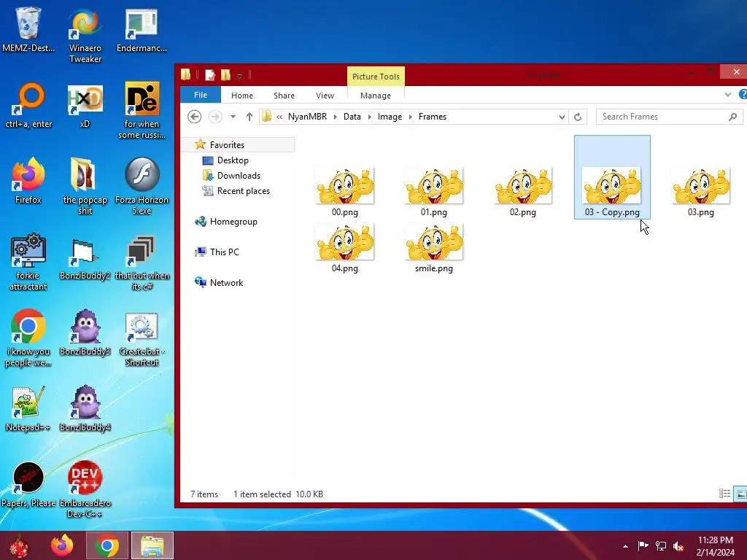Screen dimensions: 747x560
Task: Open the Home ribbon tab
Action: pos(242,96)
